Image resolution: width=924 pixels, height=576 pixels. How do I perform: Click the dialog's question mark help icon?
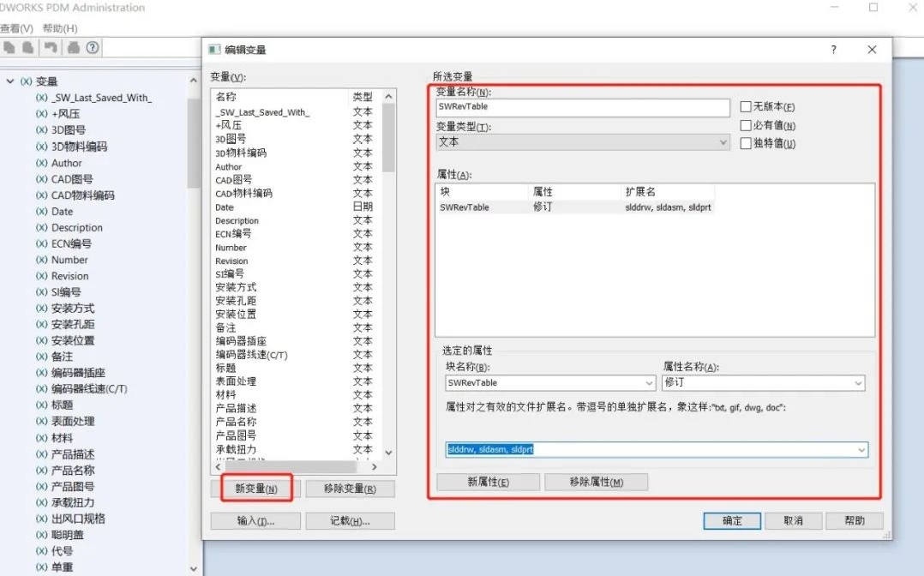[x=833, y=50]
